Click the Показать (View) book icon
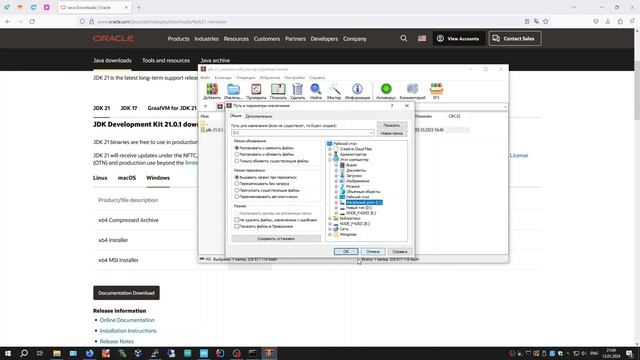 point(278,91)
